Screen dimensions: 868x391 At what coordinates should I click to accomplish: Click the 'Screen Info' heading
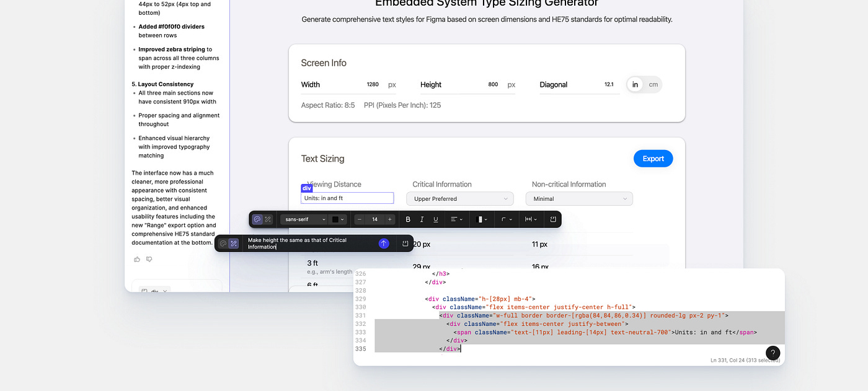coord(324,63)
